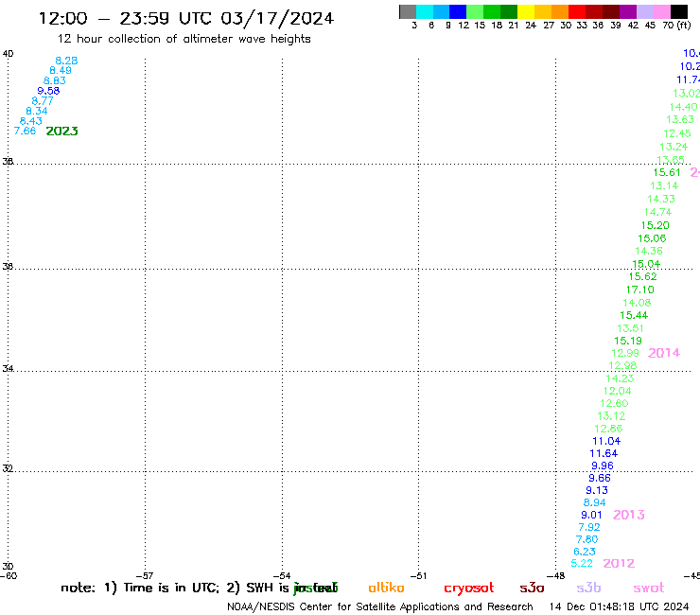Select the purple swatch in the color scale
Viewport: 700px width, 615px height.
click(628, 11)
